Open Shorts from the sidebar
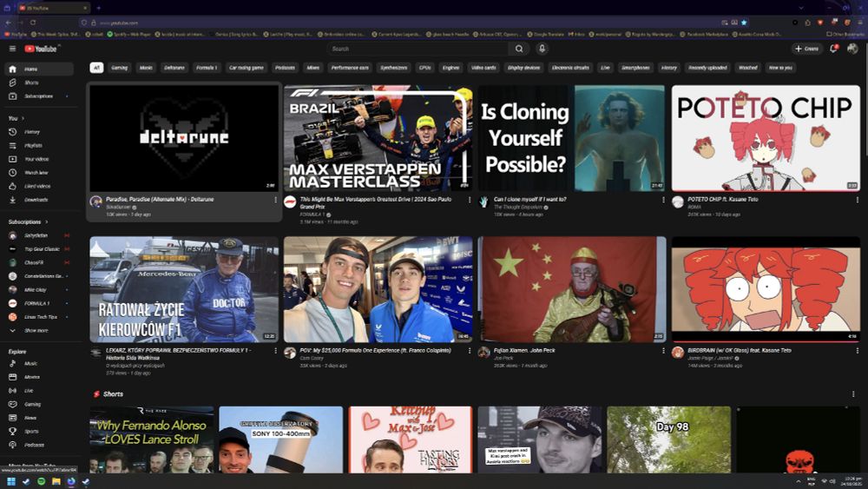868x489 pixels. click(39, 83)
